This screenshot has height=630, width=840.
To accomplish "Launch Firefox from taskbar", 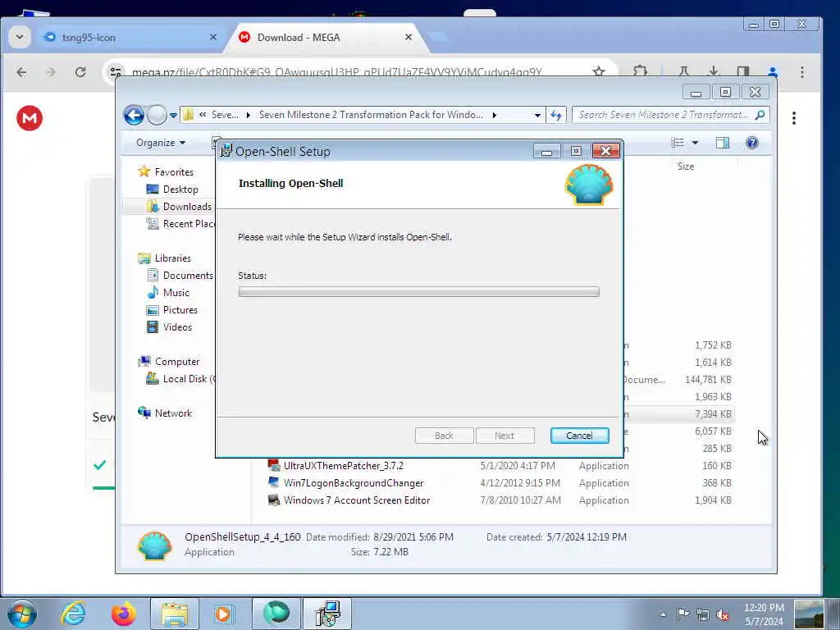I will 123,614.
